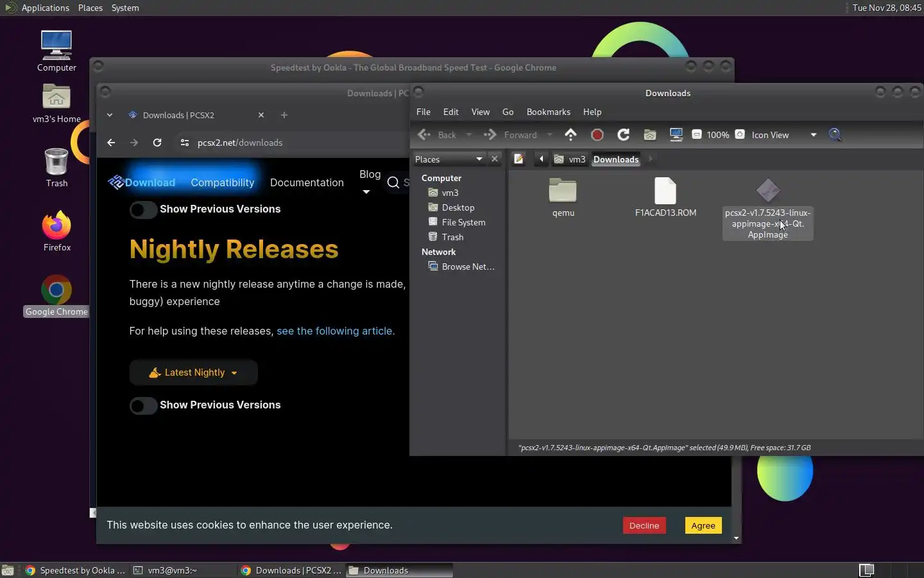Open Bookmarks menu
This screenshot has width=924, height=578.
(548, 112)
